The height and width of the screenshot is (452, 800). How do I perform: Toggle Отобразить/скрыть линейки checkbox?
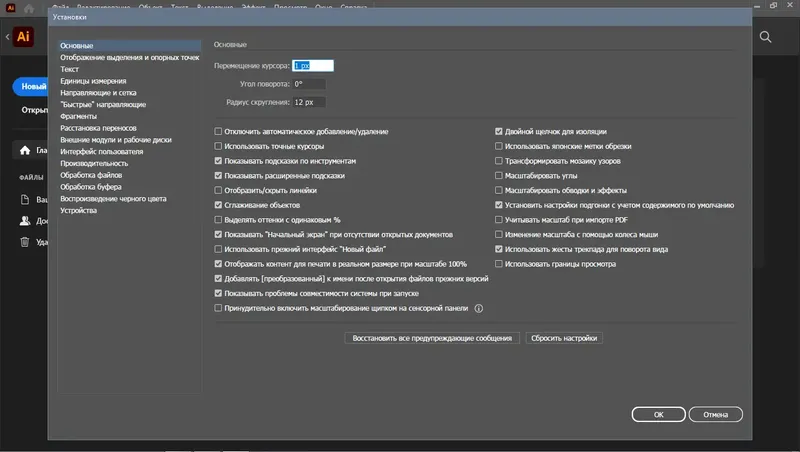click(218, 190)
